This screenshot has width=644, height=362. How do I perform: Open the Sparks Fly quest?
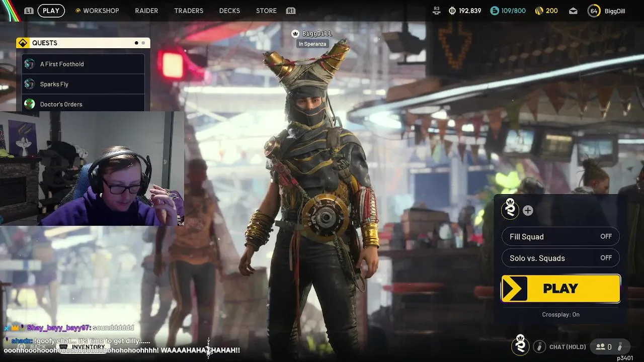[83, 84]
